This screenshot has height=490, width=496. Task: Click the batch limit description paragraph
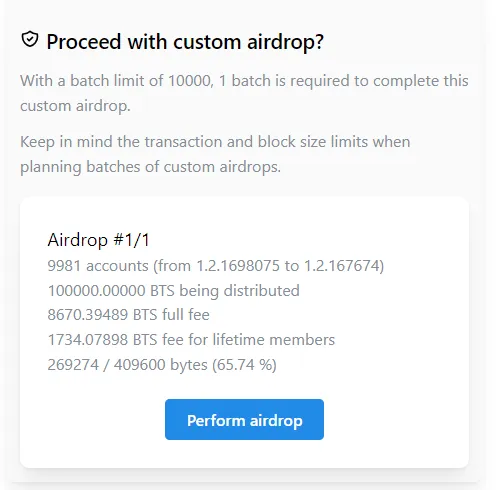pos(244,93)
